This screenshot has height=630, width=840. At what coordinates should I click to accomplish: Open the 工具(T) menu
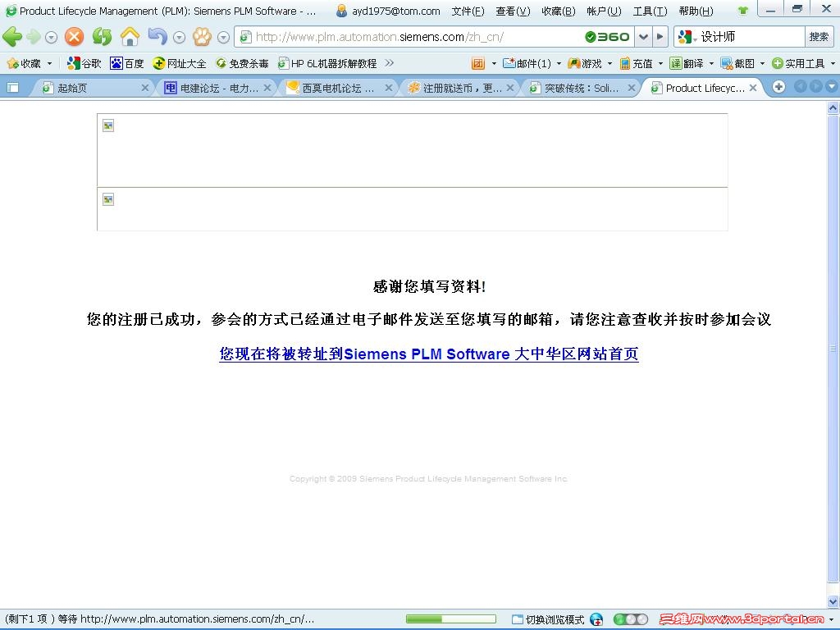[x=650, y=11]
